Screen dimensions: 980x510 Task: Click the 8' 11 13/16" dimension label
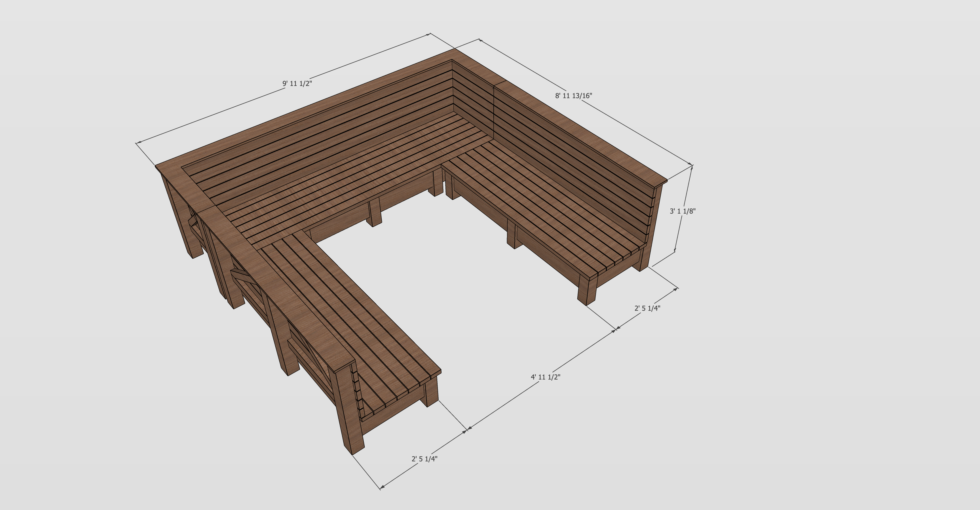pyautogui.click(x=574, y=96)
